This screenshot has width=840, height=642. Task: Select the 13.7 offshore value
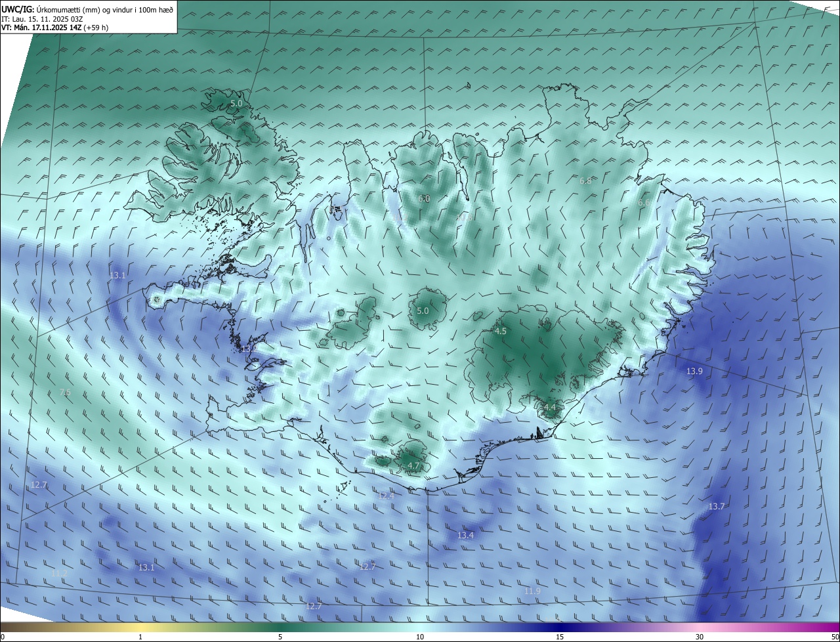[716, 506]
